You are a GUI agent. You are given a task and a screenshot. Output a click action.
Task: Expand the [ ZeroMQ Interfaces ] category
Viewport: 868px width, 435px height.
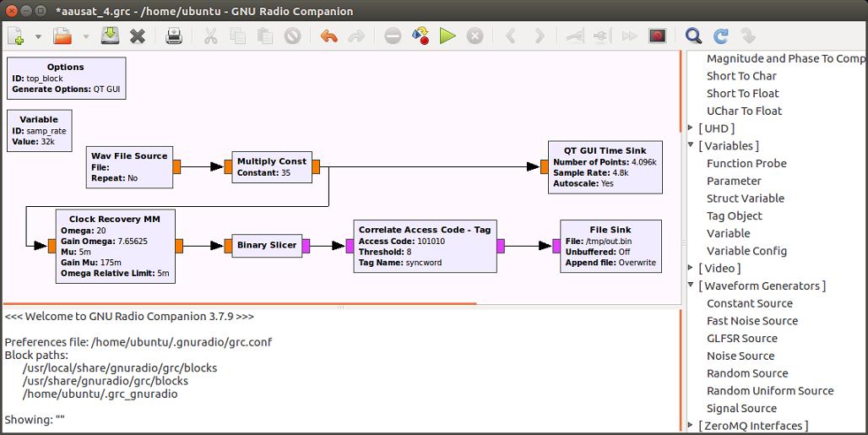click(691, 425)
